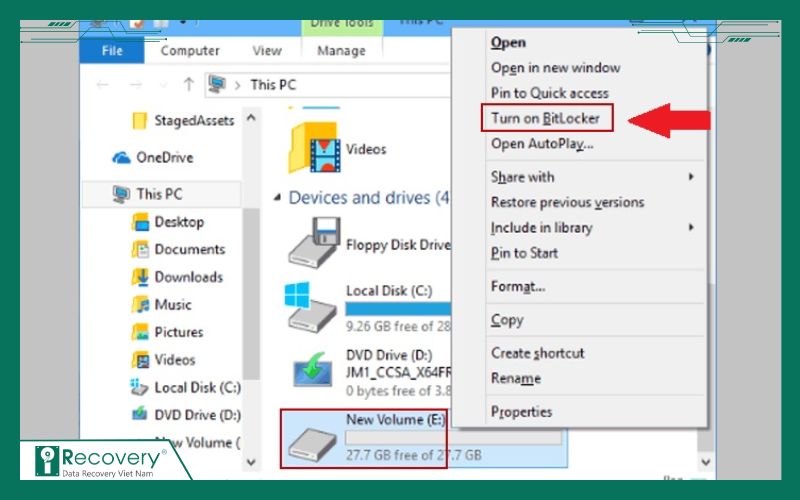Select Copy in the context menu
The height and width of the screenshot is (500, 800).
tap(507, 320)
